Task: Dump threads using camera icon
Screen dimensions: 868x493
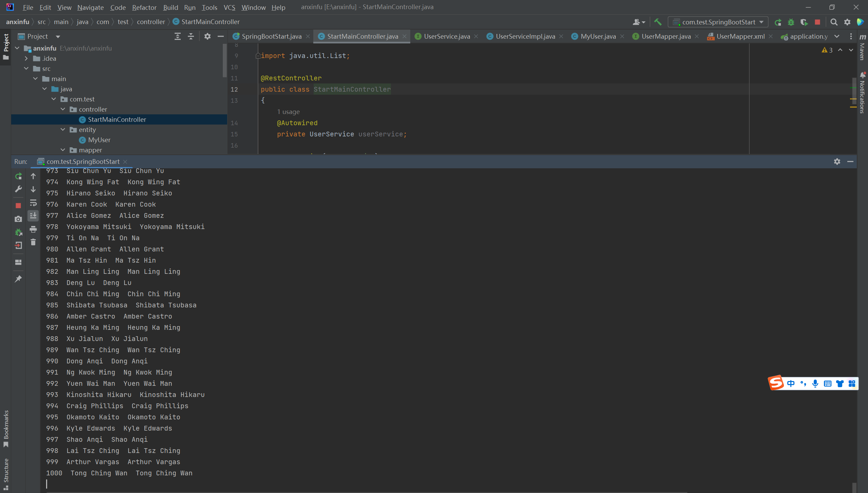Action: (x=18, y=219)
